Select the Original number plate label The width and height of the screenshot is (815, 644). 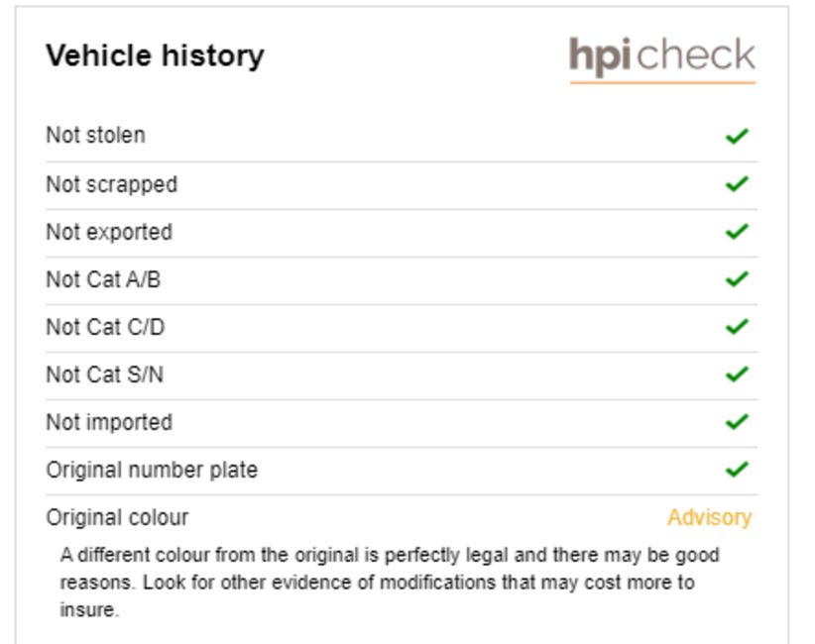click(152, 471)
